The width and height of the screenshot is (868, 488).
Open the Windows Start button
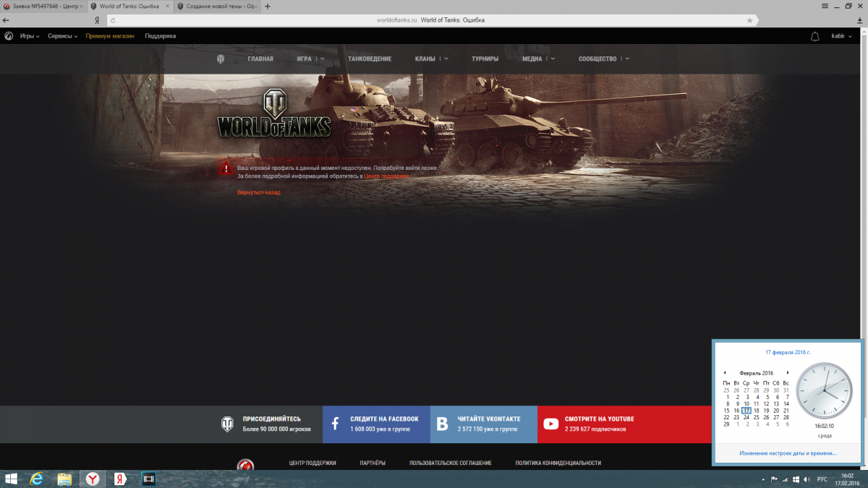(x=11, y=479)
